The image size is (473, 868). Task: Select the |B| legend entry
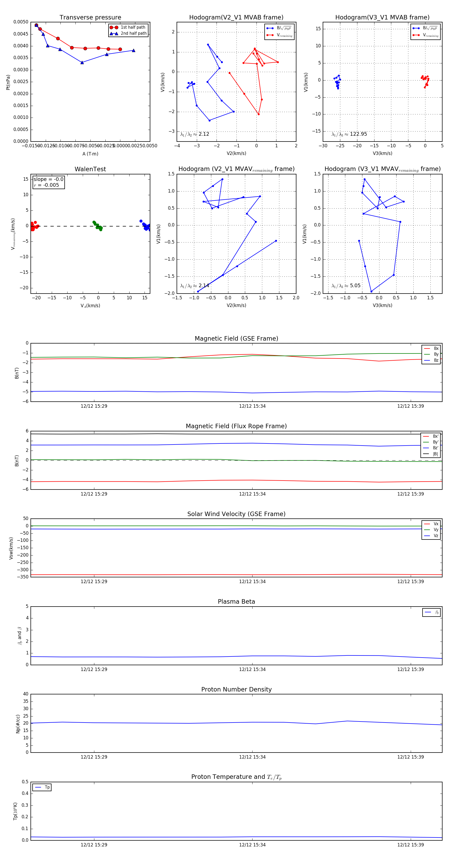pos(431,454)
